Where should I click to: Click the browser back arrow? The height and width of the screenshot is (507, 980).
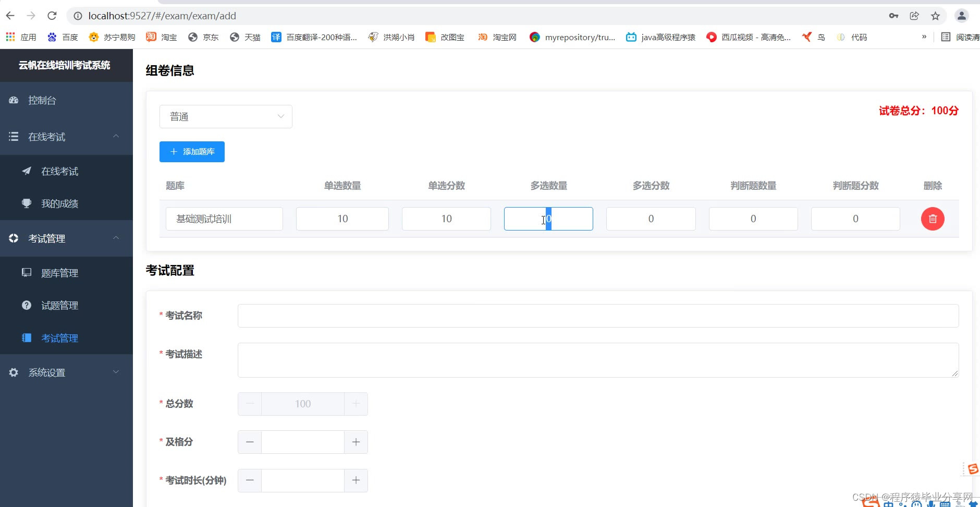10,16
